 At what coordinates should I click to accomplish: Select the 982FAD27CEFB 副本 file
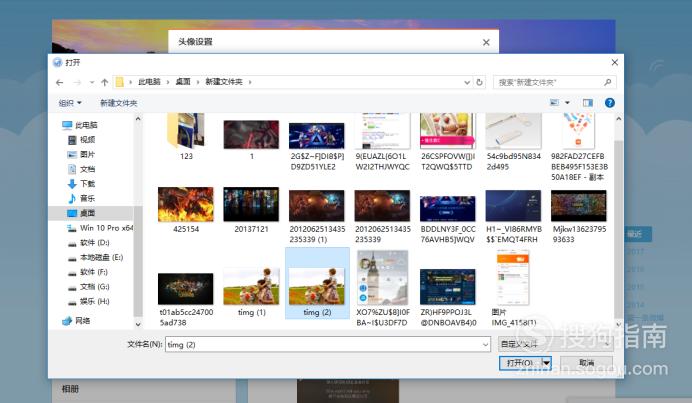pyautogui.click(x=579, y=147)
